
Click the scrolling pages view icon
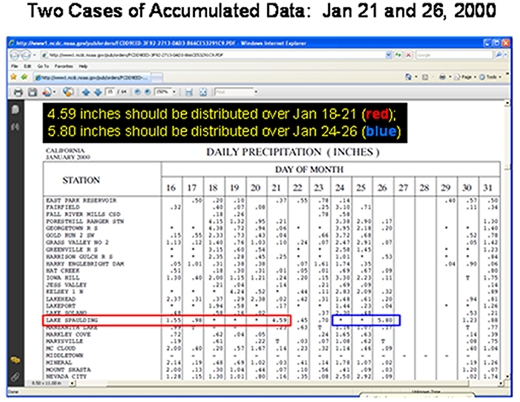189,92
